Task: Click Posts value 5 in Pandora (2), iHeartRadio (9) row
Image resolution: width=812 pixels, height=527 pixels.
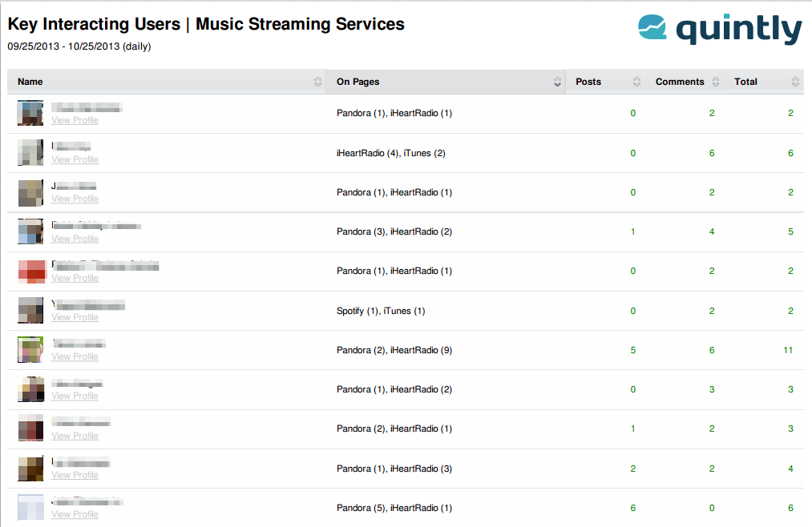Action: tap(632, 350)
